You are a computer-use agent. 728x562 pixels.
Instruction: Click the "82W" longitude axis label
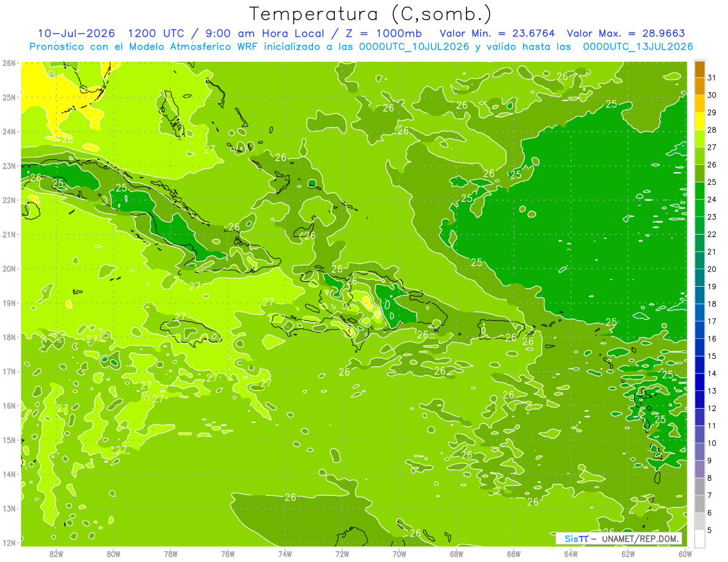tap(56, 554)
